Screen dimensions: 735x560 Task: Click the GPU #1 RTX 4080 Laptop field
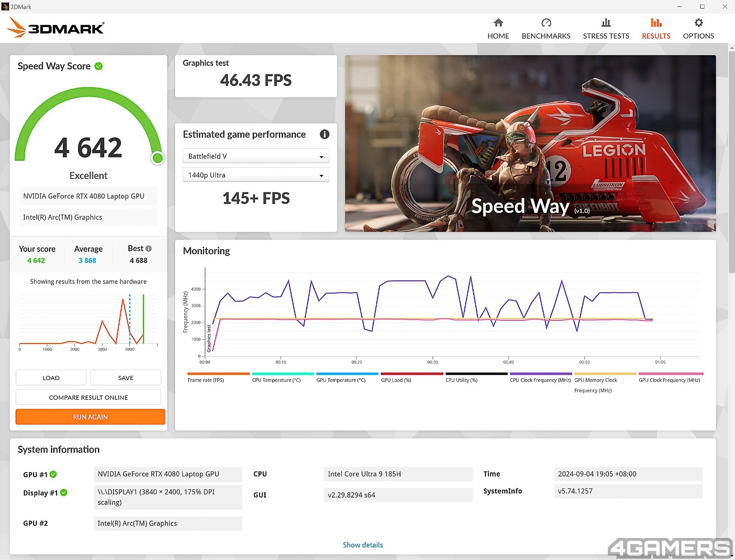click(x=168, y=474)
